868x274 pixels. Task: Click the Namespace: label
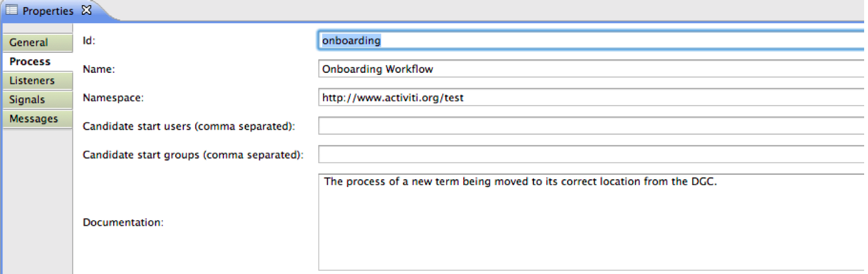[x=113, y=98]
